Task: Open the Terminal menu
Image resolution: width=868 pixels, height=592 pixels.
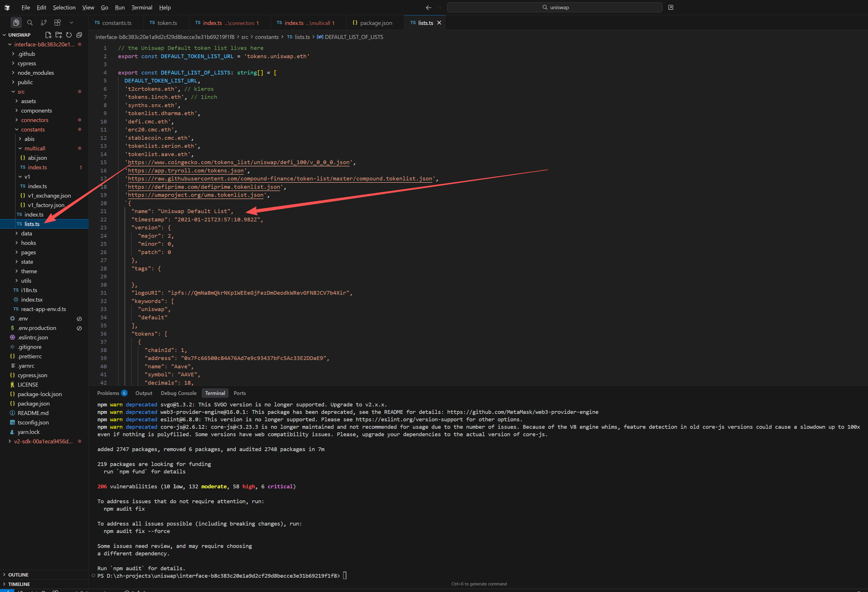Action: 142,7
